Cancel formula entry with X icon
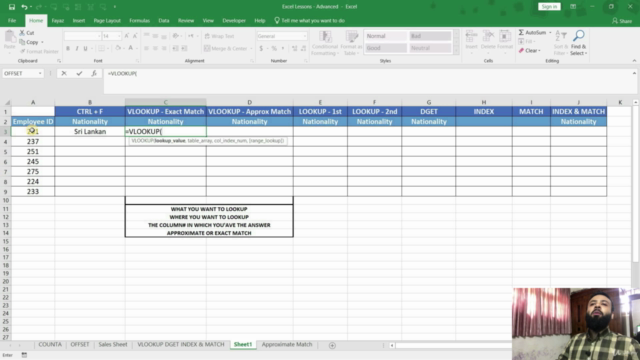 click(64, 73)
